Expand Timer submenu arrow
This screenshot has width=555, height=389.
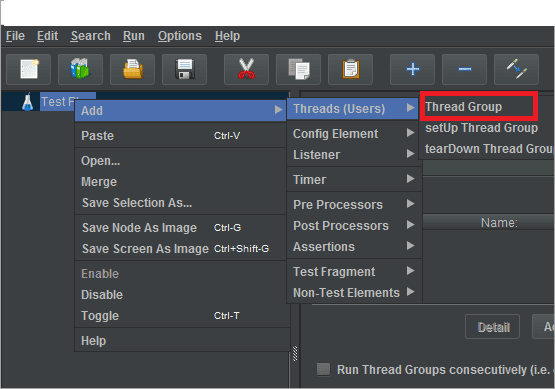pos(410,179)
